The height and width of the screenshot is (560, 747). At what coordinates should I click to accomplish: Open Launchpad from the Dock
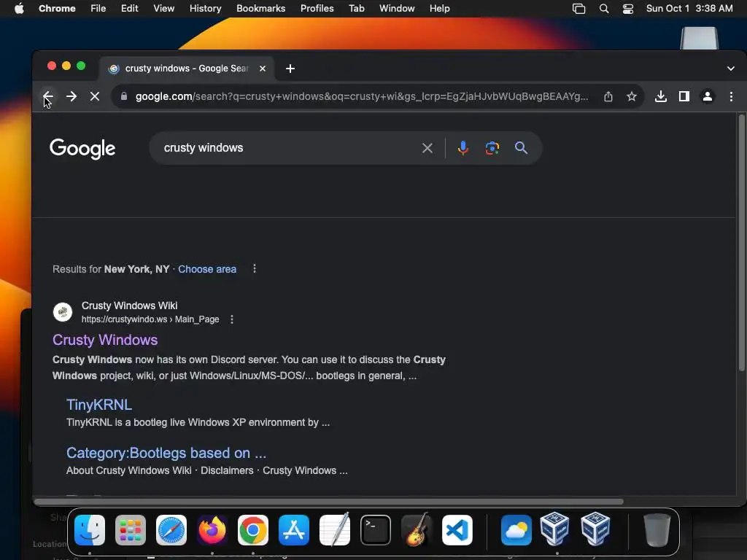[131, 530]
